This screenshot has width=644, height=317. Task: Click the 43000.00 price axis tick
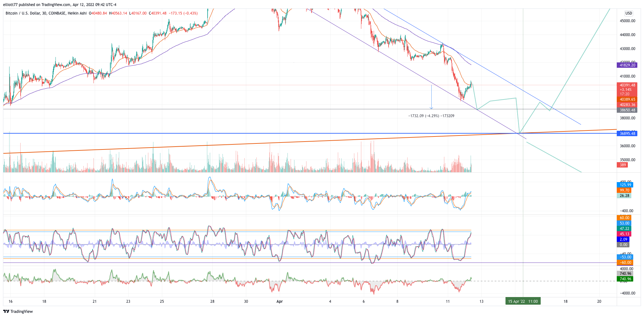[x=627, y=49]
